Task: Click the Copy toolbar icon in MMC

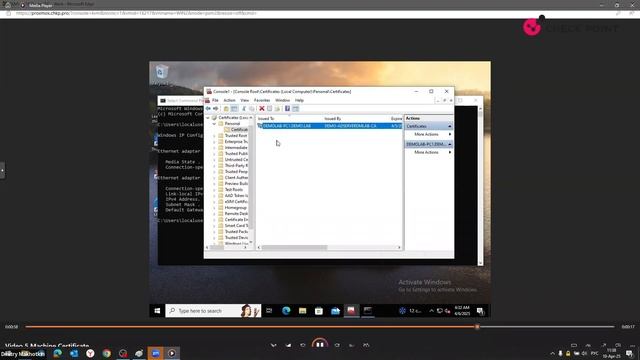Action: click(x=251, y=109)
